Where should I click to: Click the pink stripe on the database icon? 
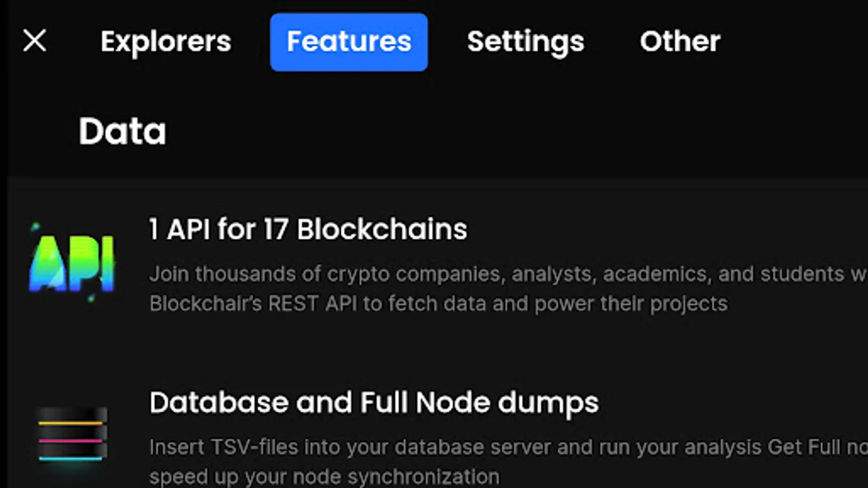[71, 440]
